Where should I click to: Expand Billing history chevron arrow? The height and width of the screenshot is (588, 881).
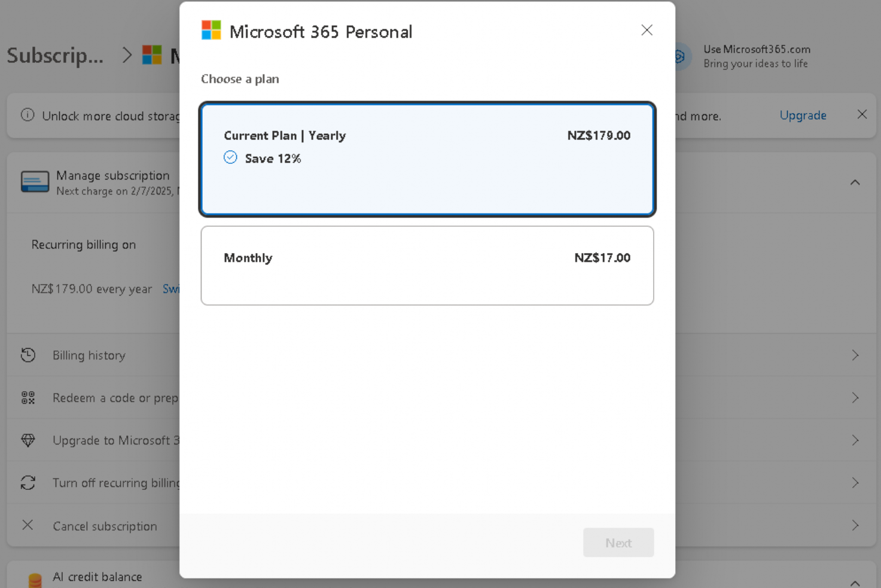click(855, 355)
